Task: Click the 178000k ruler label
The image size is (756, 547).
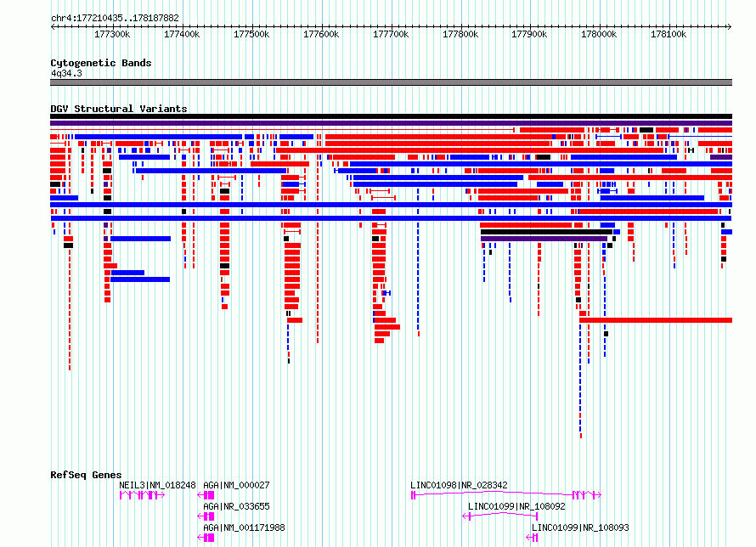Action: click(599, 34)
